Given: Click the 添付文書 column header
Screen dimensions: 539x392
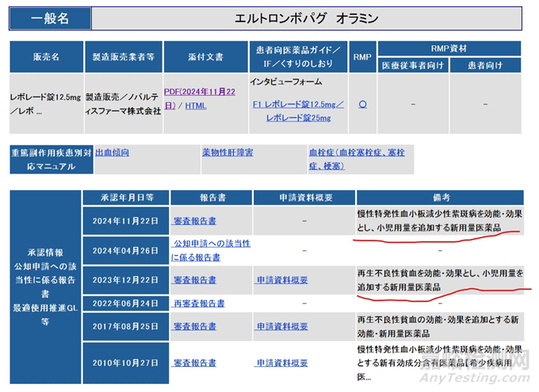Looking at the screenshot, I should [204, 57].
